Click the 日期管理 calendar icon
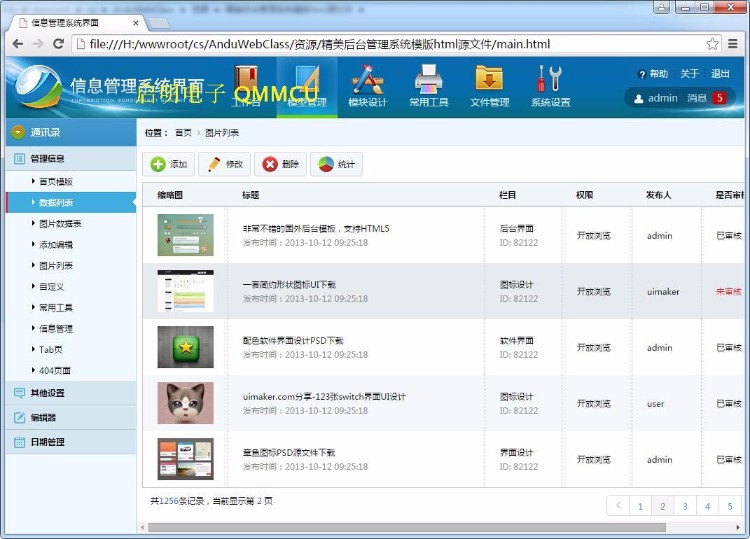The width and height of the screenshot is (750, 539). [x=19, y=442]
